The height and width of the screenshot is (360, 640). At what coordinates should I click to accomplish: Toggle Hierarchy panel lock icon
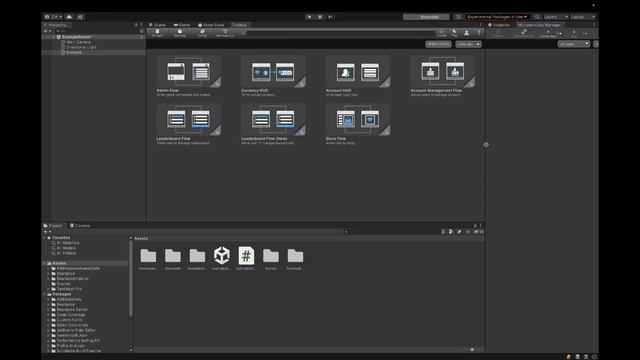click(136, 25)
